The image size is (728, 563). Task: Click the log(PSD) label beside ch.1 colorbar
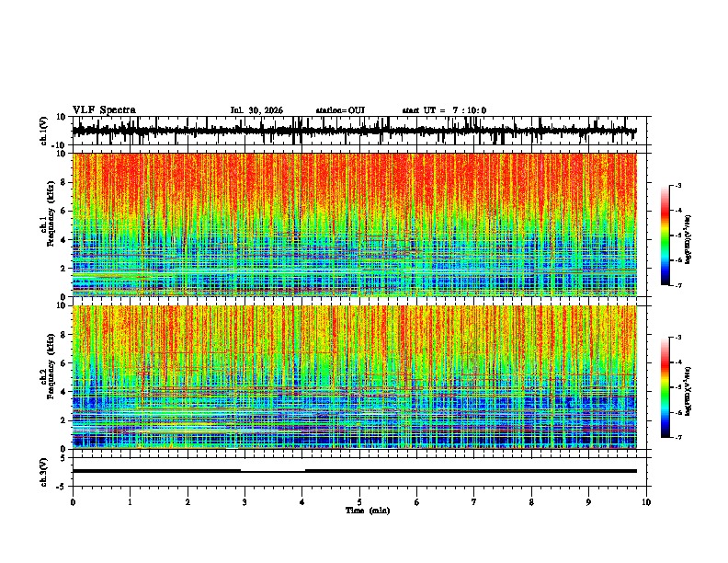[688, 239]
